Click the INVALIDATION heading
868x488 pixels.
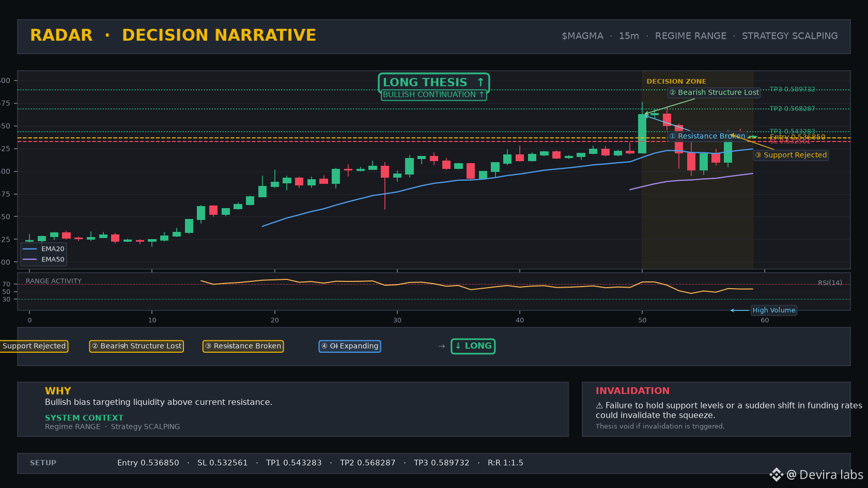tap(632, 391)
